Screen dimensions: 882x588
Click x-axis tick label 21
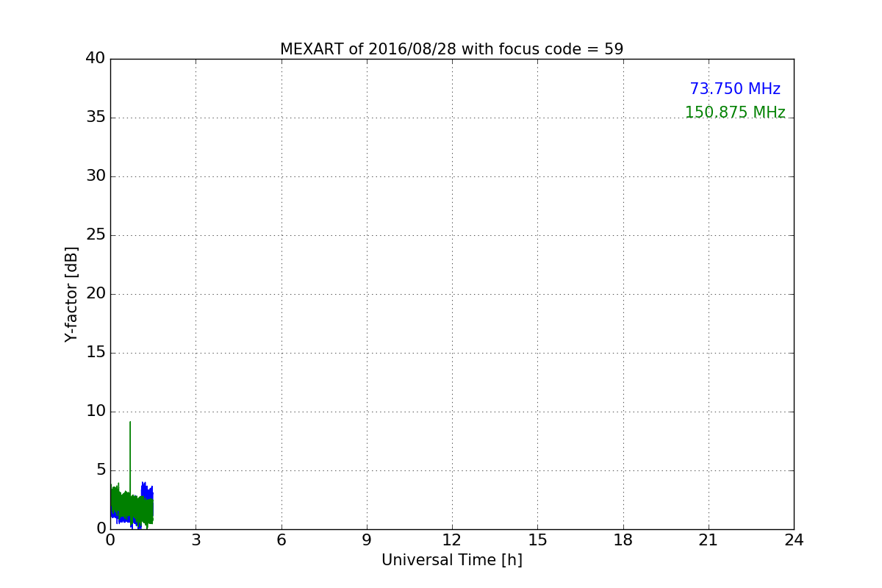pyautogui.click(x=709, y=540)
